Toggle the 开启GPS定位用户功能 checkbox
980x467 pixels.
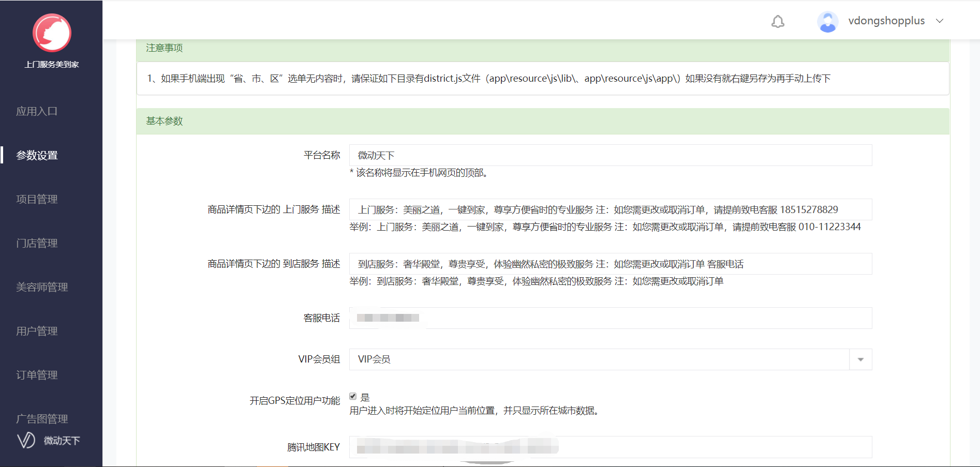[353, 397]
